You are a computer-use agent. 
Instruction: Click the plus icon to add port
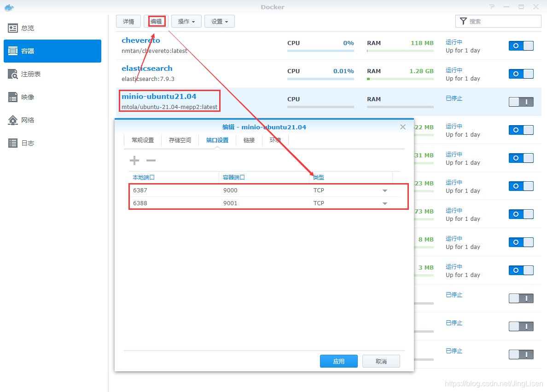click(134, 160)
